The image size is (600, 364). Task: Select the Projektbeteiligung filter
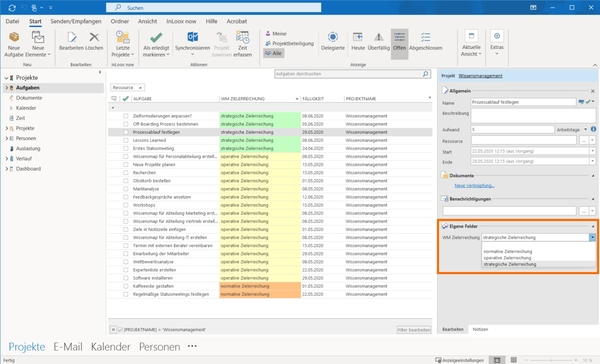tap(289, 43)
